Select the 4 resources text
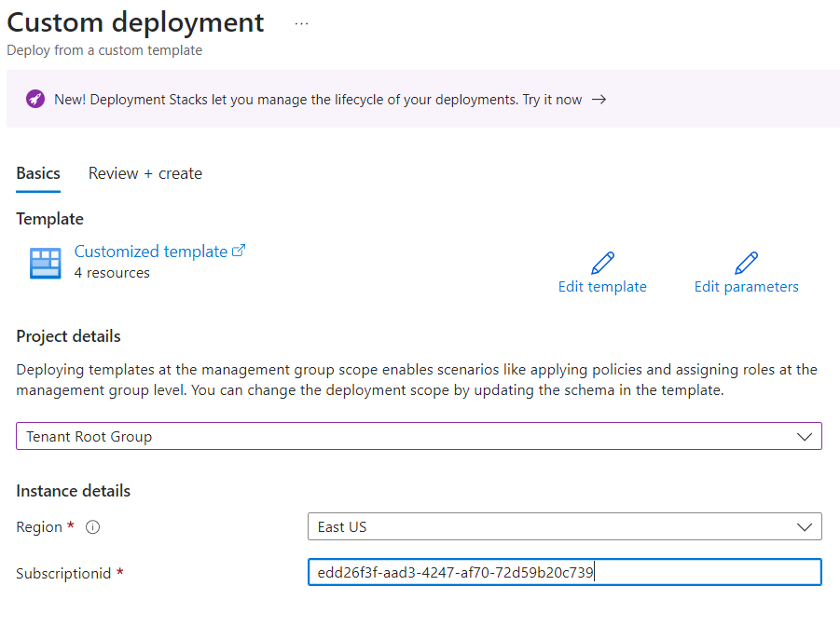Viewport: 840px width, 640px height. [112, 273]
